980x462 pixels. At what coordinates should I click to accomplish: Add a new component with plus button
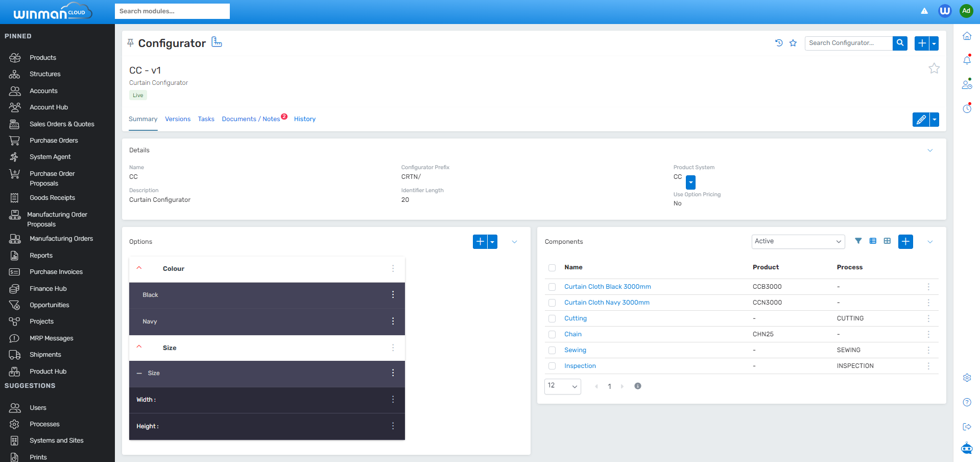pos(905,242)
